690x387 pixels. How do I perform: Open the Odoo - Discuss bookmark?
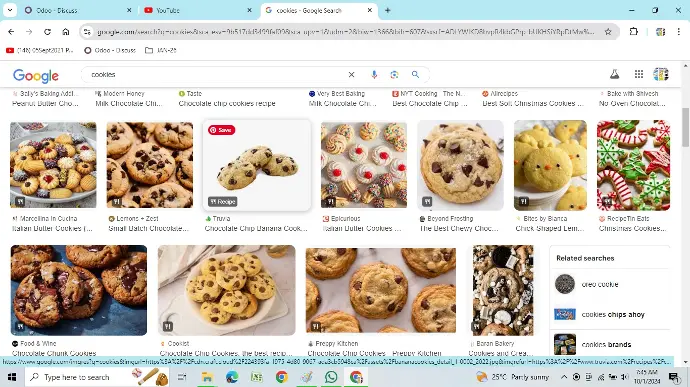(110, 50)
